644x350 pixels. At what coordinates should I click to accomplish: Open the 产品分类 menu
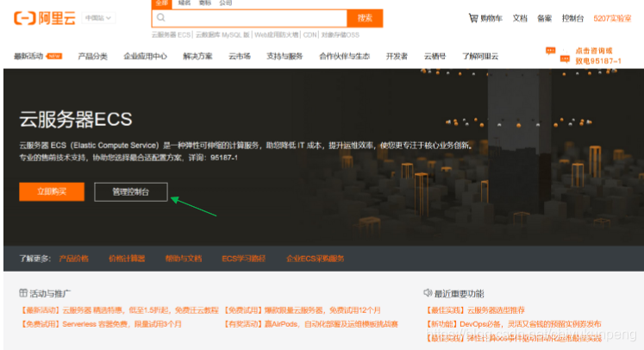coord(93,56)
